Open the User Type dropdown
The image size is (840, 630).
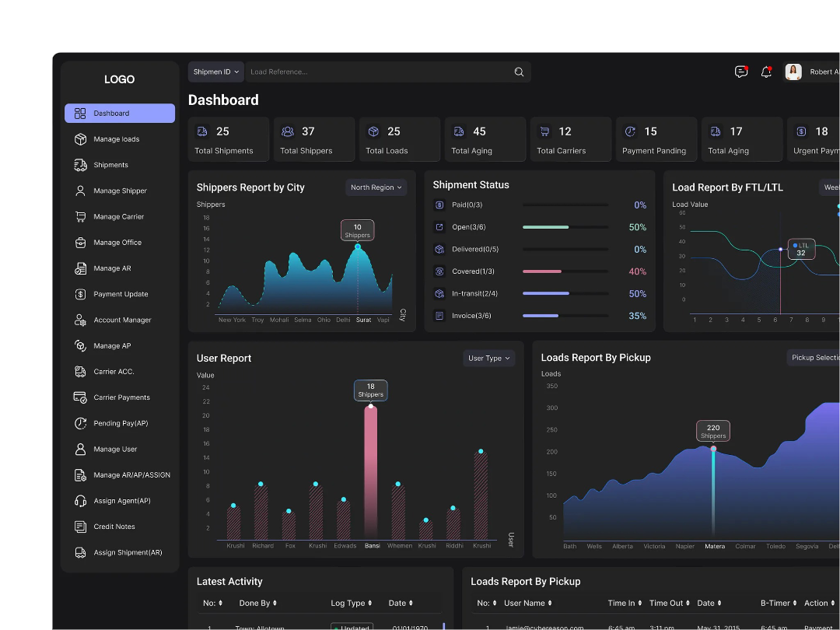pyautogui.click(x=489, y=359)
